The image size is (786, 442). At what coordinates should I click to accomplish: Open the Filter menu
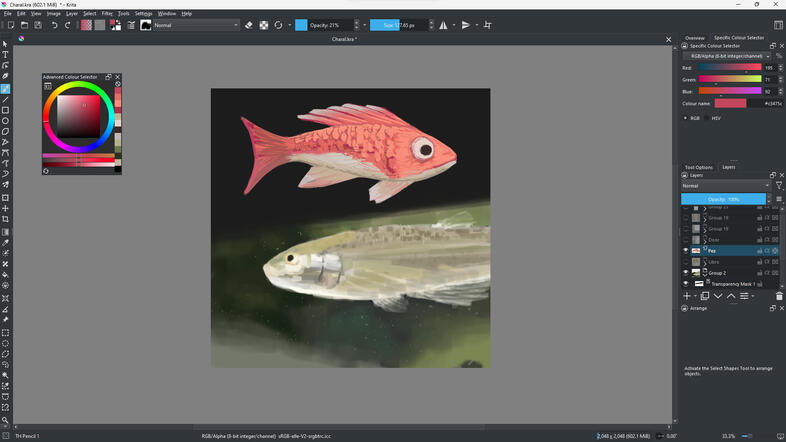107,13
